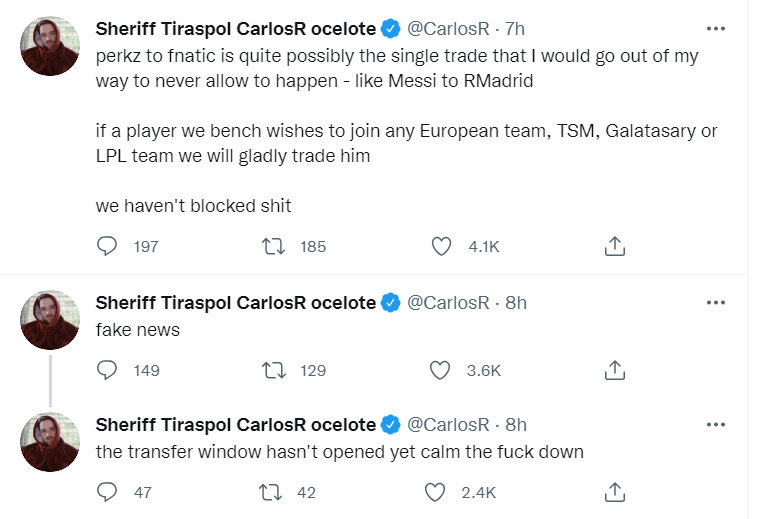Share the perkz to fnatic tweet
This screenshot has height=519, width=771.
pyautogui.click(x=616, y=245)
